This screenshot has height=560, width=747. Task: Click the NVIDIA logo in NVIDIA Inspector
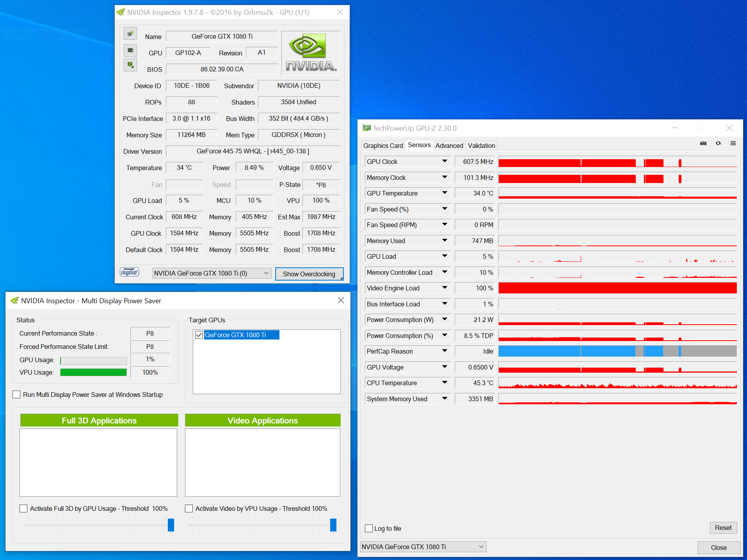coord(311,53)
